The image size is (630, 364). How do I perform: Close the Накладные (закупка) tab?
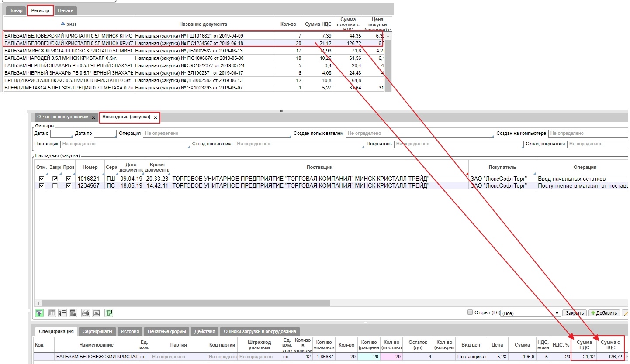155,117
